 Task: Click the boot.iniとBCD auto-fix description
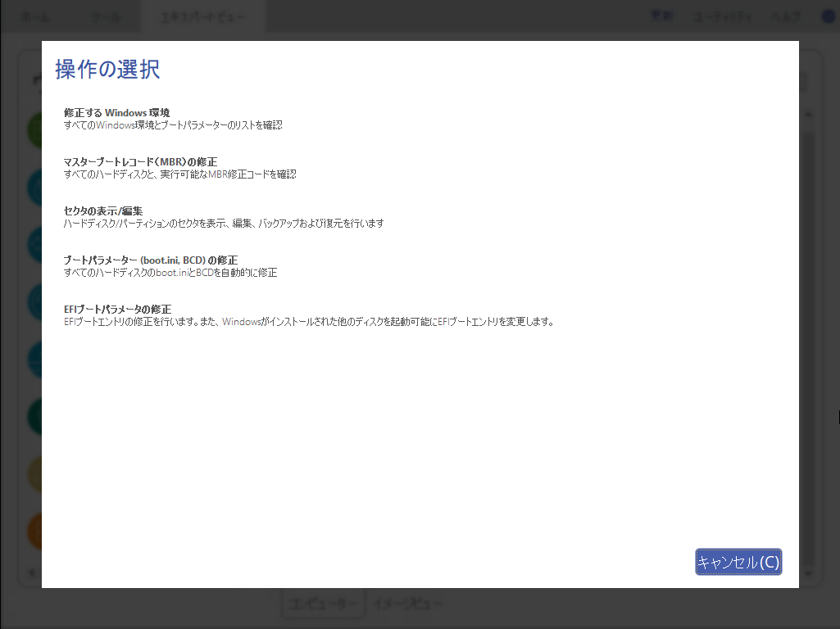(x=170, y=273)
